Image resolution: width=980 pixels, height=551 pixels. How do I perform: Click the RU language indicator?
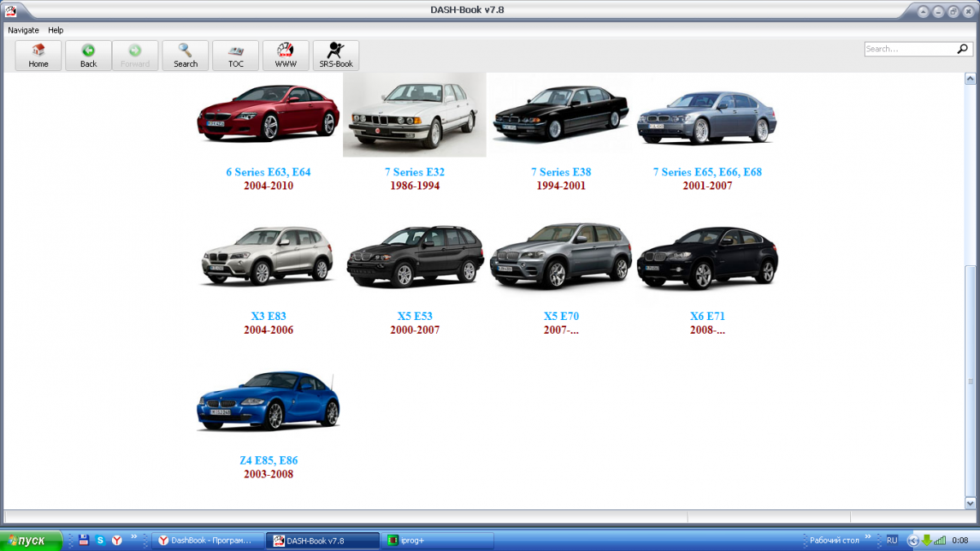click(892, 540)
